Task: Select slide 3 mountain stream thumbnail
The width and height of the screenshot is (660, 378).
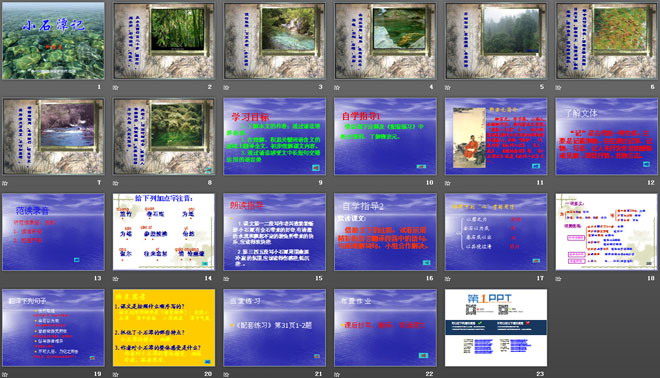Action: [x=274, y=41]
